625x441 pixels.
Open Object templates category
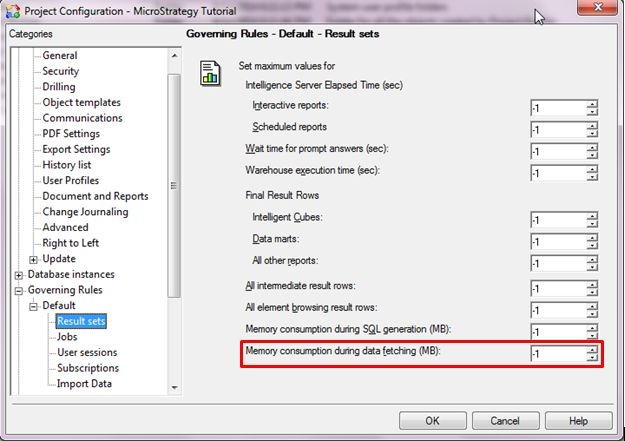coord(81,102)
